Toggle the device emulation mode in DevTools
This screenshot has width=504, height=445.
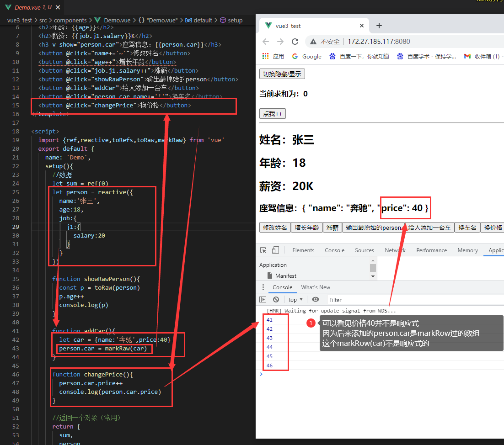(275, 250)
